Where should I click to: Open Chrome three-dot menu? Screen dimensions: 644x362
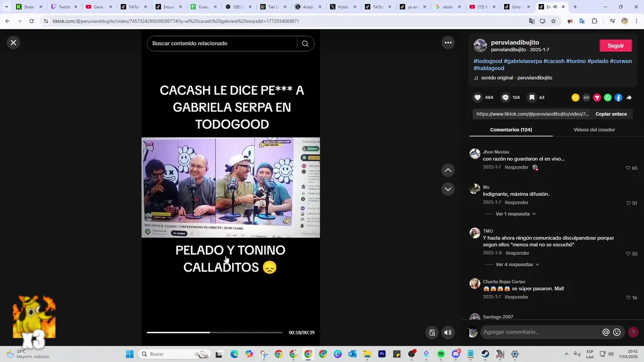[x=636, y=21]
